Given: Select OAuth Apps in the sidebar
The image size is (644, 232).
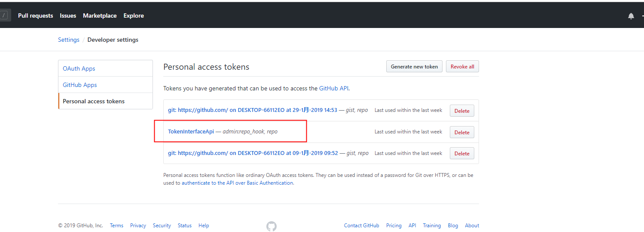Looking at the screenshot, I should point(106,68).
